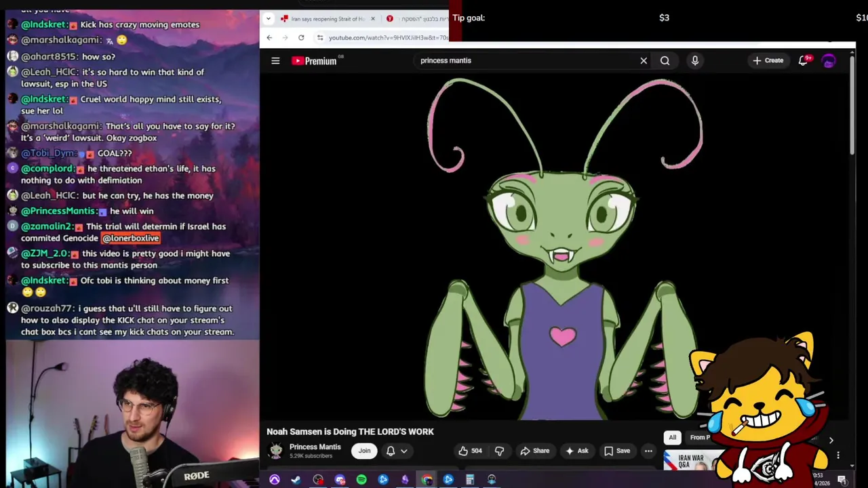Clear the 'princess mantis' search text
Screen dimensions: 868x488
point(644,60)
